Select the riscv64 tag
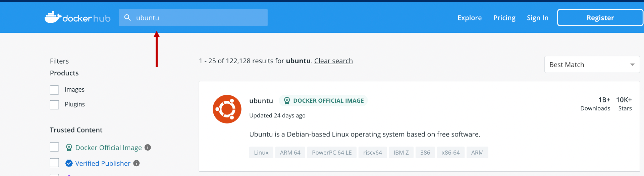644x176 pixels. [x=373, y=153]
